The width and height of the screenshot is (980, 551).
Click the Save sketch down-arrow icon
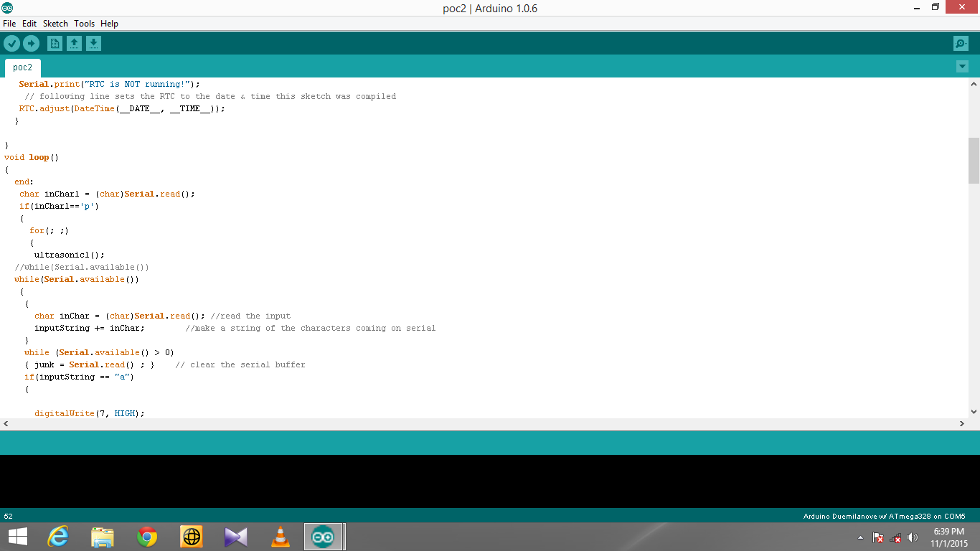pos(93,44)
